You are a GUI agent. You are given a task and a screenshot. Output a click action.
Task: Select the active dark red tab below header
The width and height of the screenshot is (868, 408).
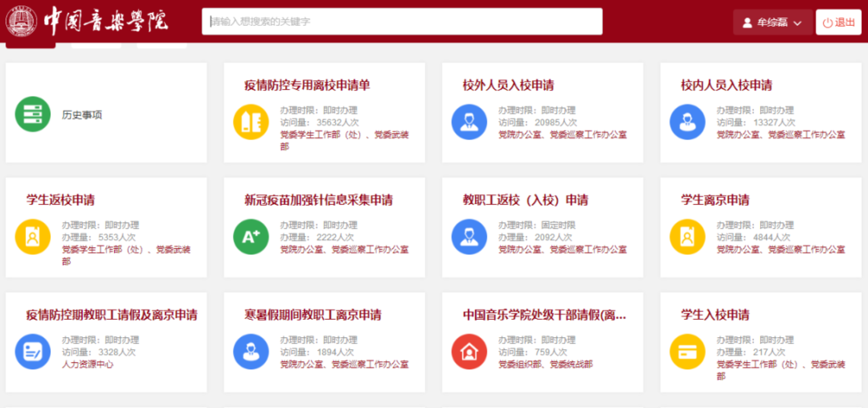(31, 45)
